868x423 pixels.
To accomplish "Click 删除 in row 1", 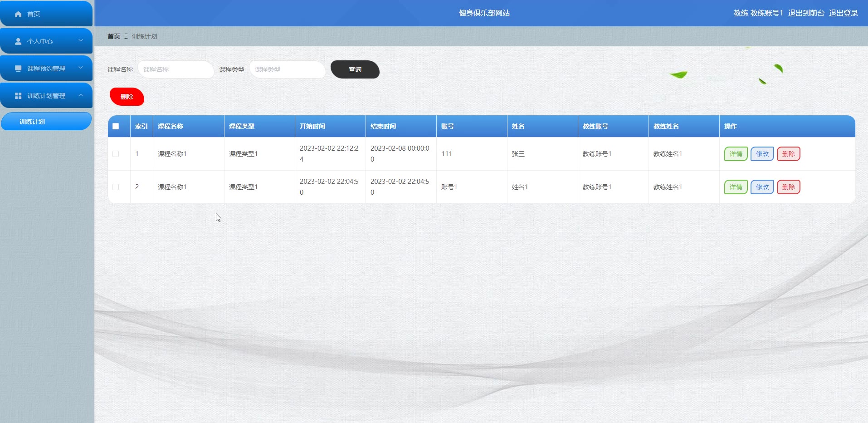I will coord(788,154).
